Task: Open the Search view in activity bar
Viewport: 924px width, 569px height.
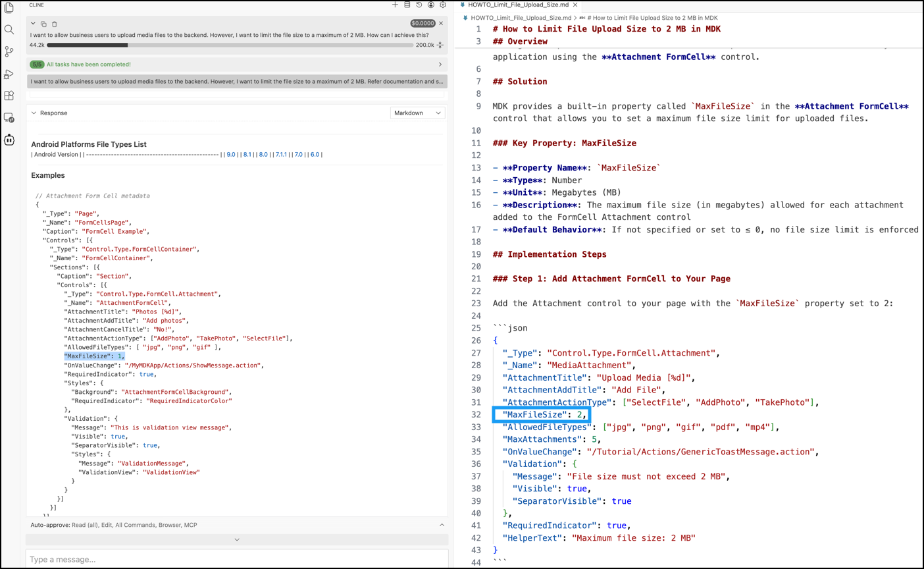Action: [9, 30]
